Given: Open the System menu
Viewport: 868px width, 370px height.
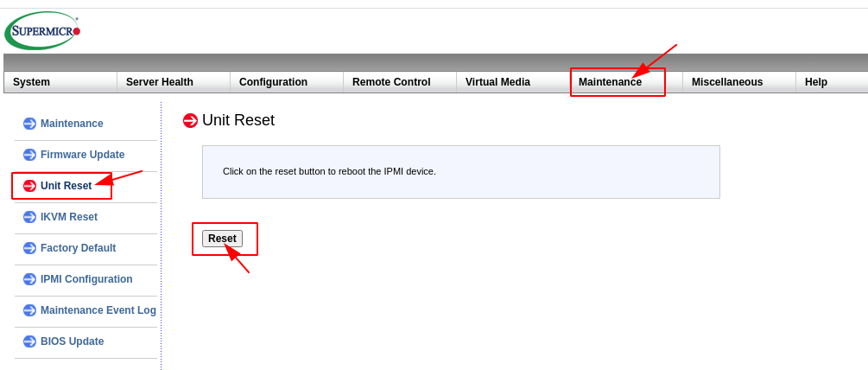Looking at the screenshot, I should tap(32, 82).
